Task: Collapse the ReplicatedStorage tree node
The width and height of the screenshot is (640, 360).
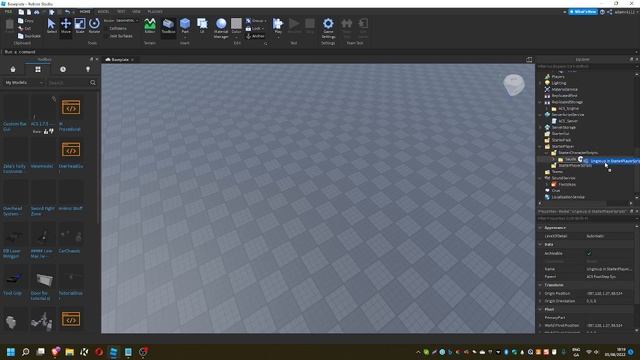Action: click(x=540, y=102)
